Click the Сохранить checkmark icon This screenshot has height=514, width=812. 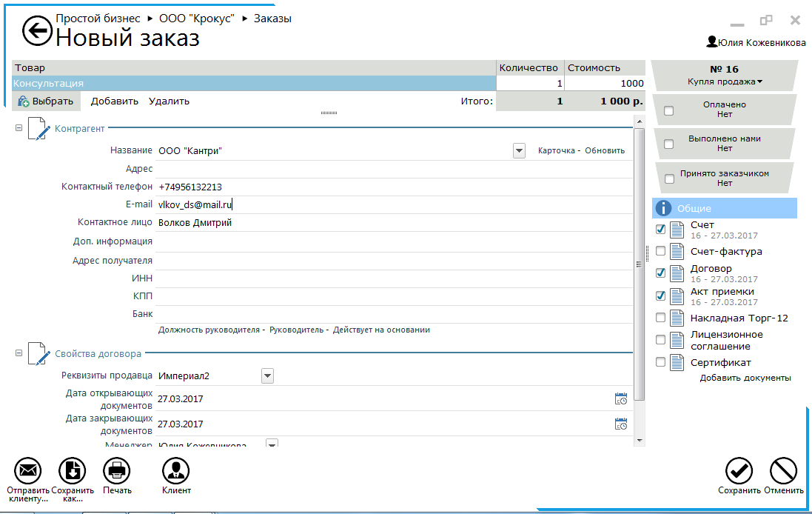739,470
